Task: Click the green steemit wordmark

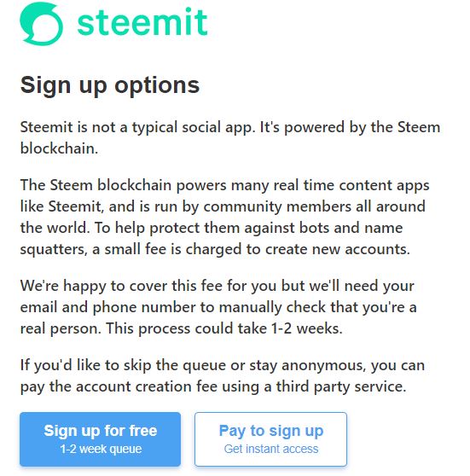Action: pos(142,22)
